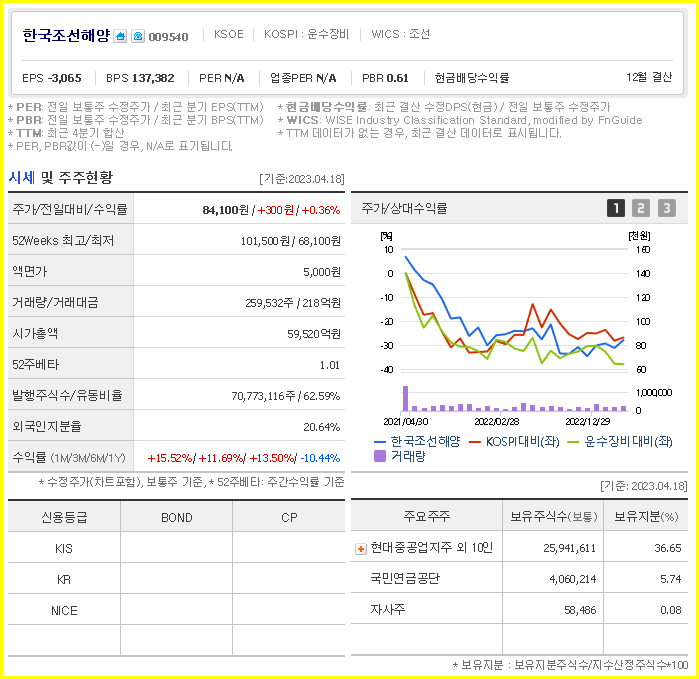The height and width of the screenshot is (679, 699).
Task: Click the NICE rating row
Action: tap(177, 610)
